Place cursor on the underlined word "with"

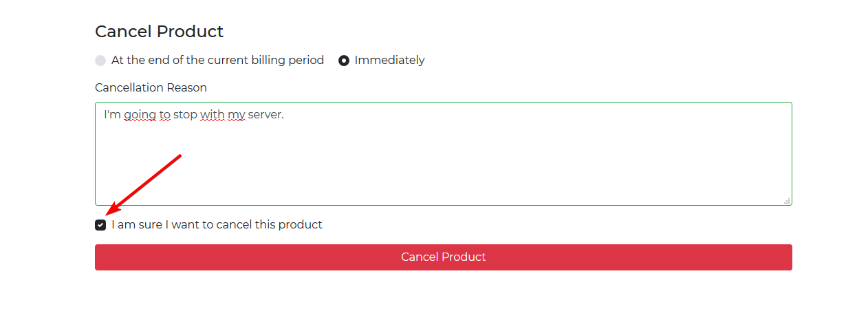tap(212, 115)
